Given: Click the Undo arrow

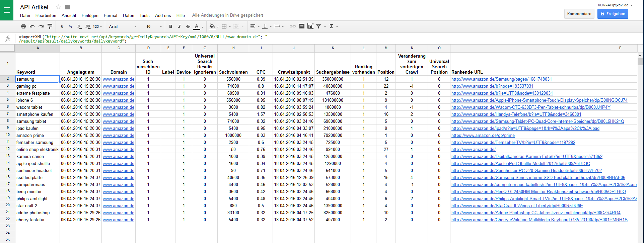Looking at the screenshot, I should tap(32, 26).
